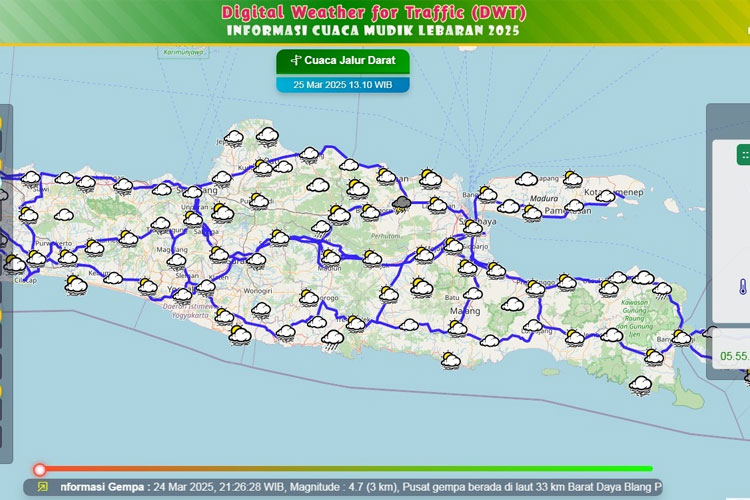Click the cloud icon below the Wonogiri label
The image size is (750, 500).
coord(261,310)
